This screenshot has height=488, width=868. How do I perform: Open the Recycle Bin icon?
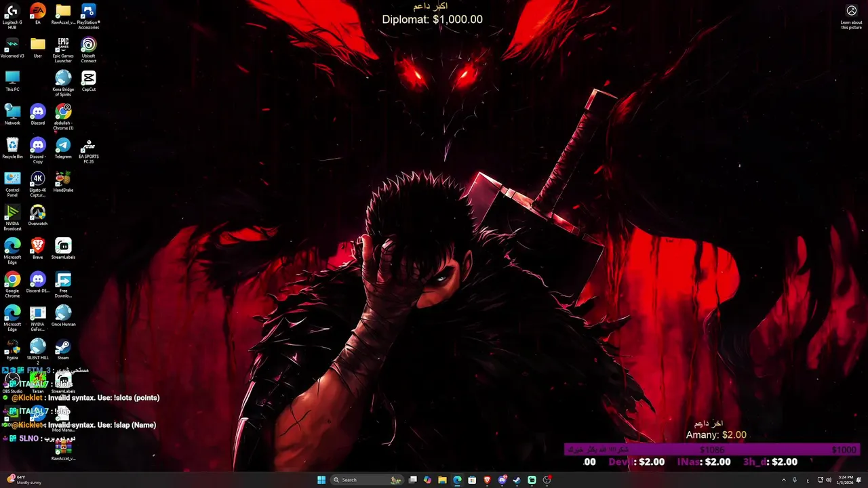pyautogui.click(x=12, y=148)
